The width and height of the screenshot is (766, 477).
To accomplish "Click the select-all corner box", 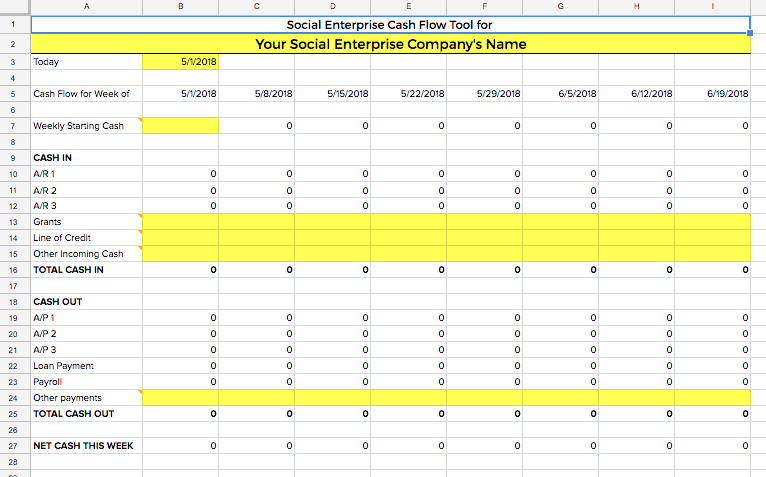I will (x=15, y=7).
